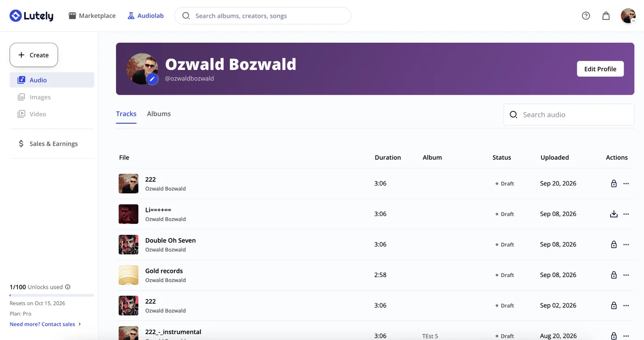Open the Marketplace section
The width and height of the screenshot is (644, 340).
point(92,16)
